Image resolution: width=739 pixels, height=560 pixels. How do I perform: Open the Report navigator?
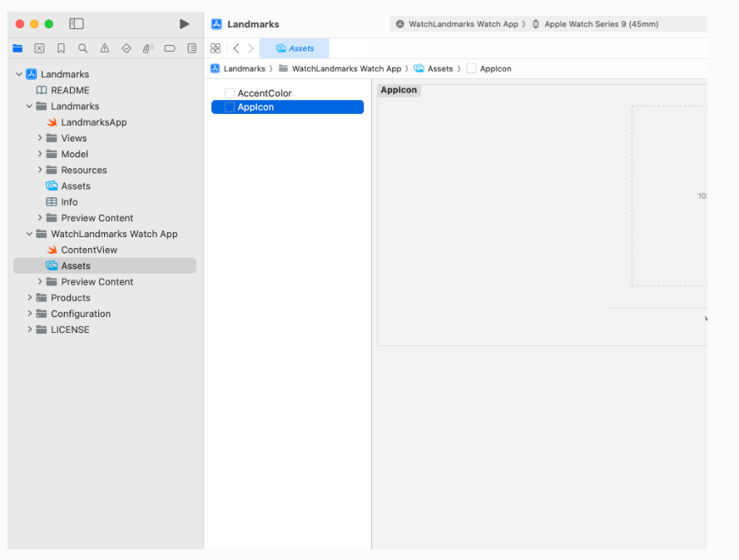191,48
